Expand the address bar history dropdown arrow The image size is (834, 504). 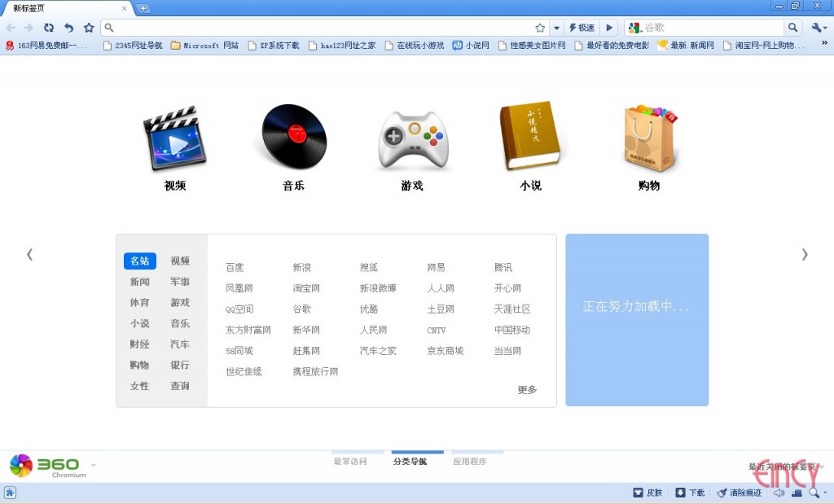point(556,28)
